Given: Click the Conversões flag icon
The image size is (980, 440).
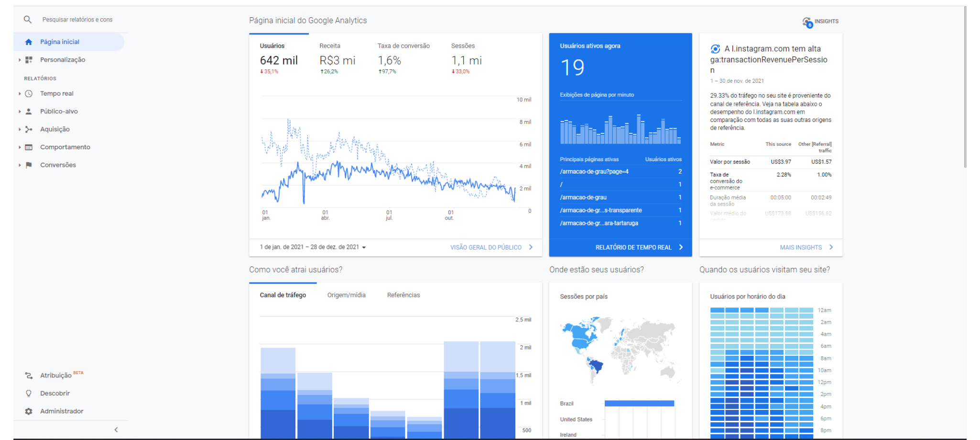Looking at the screenshot, I should [29, 165].
